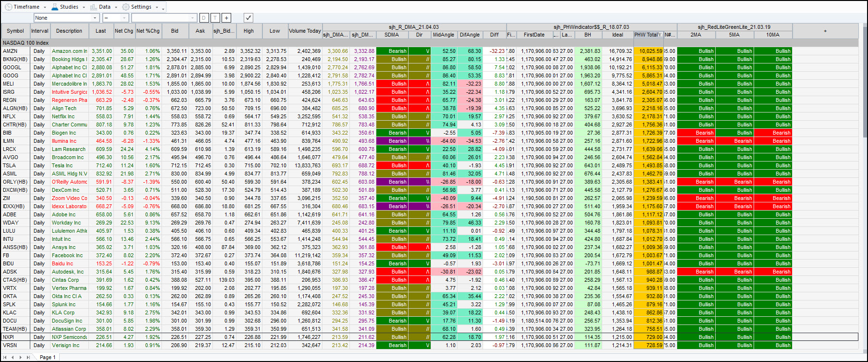Viewport: 868px width, 362px height.
Task: Click AMZN's Bearish SDMA cell
Action: click(x=392, y=51)
